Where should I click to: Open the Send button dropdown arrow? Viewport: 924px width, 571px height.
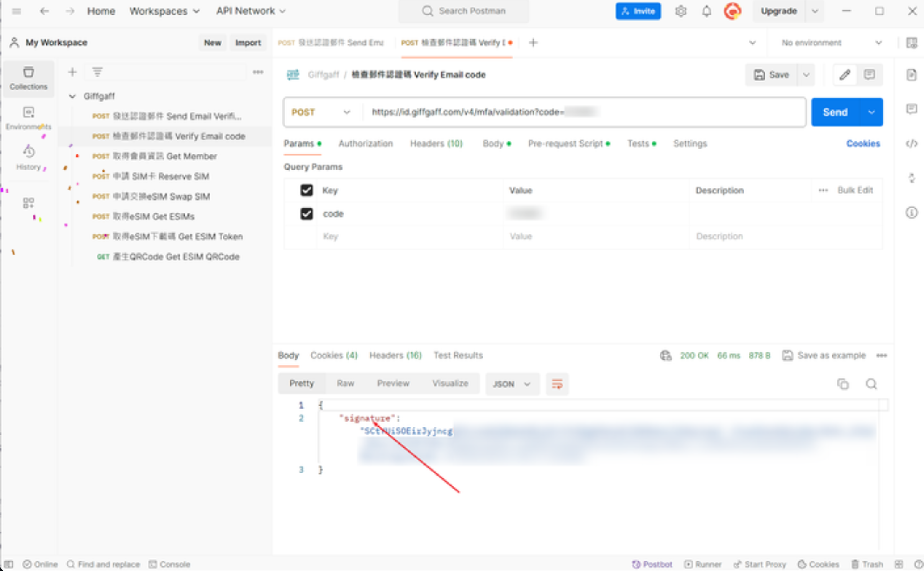click(x=871, y=112)
